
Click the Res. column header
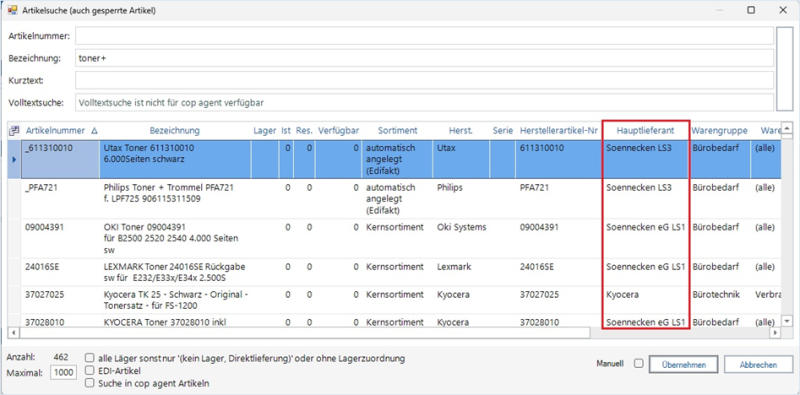(304, 131)
